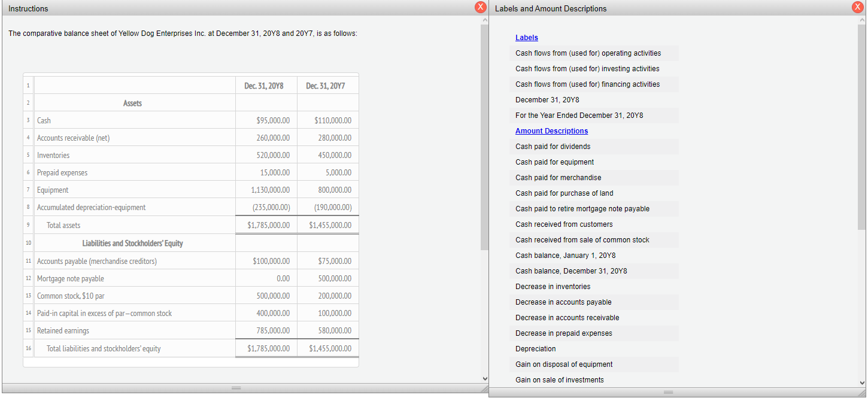This screenshot has height=398, width=868.
Task: Click the 0.00 mortgage note payable value
Action: click(284, 279)
